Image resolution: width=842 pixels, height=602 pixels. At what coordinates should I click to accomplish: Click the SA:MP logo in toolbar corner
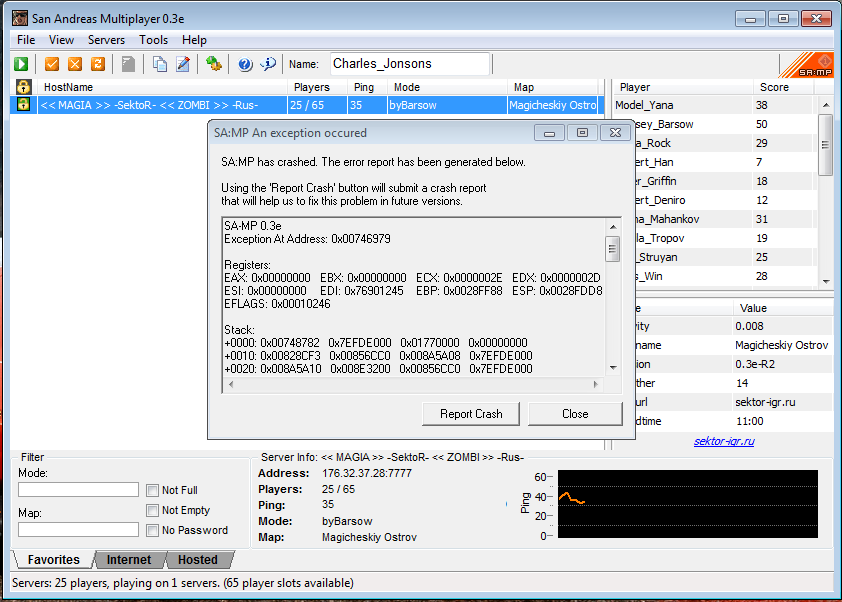(x=806, y=65)
